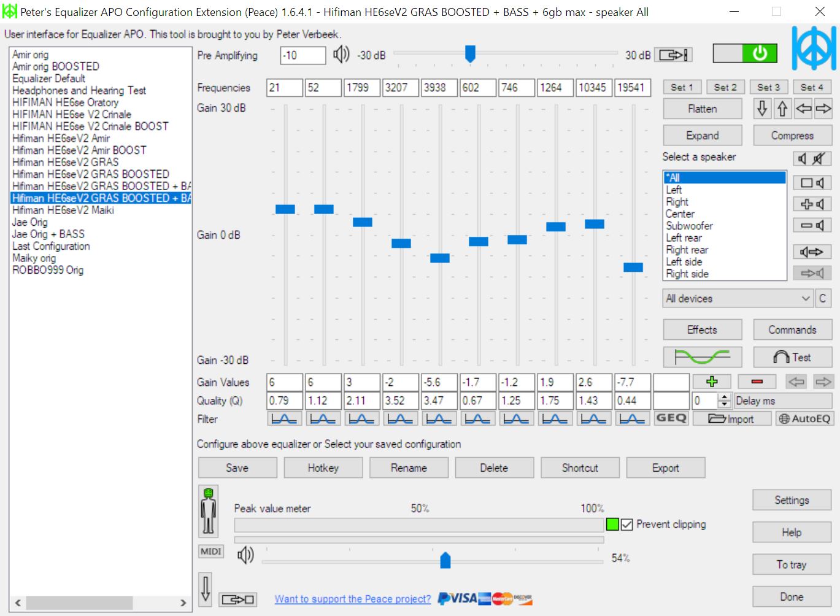This screenshot has height=616, width=840.
Task: Send Peace To tray
Action: [x=792, y=564]
